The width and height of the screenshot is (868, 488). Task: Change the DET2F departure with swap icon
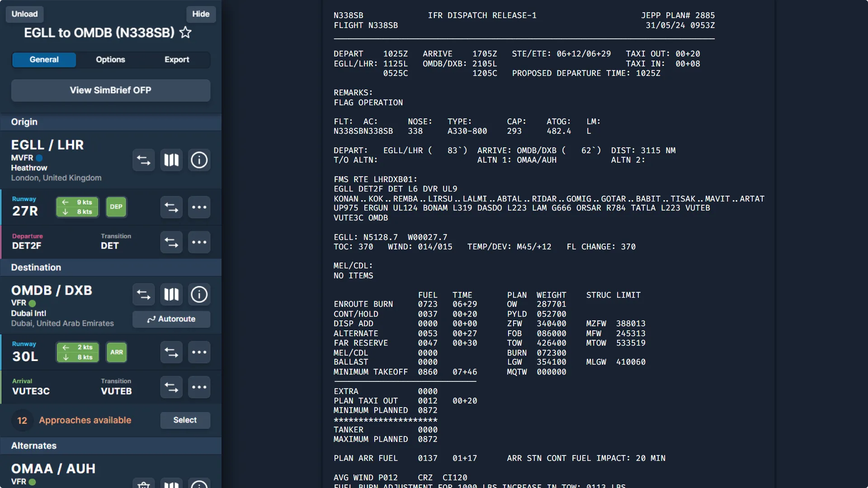(x=171, y=242)
